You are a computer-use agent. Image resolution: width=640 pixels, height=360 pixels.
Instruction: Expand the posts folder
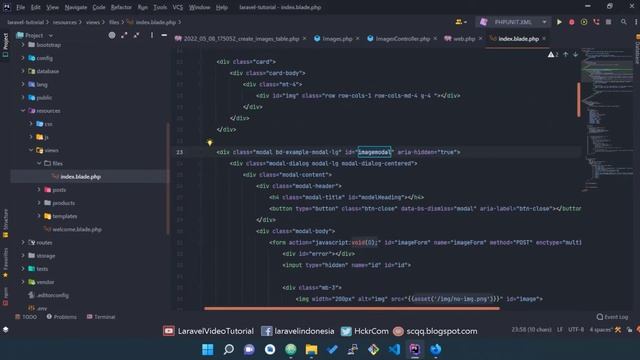point(39,190)
